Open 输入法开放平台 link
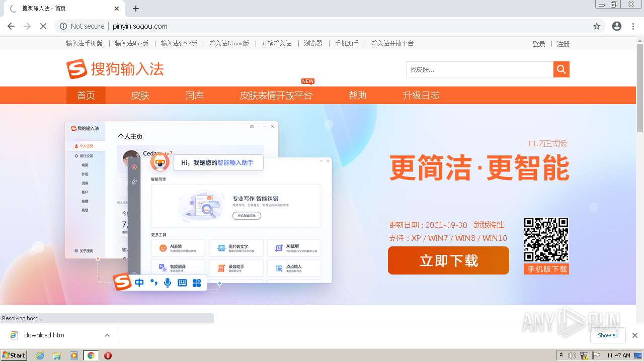Screen dimensions: 644x362 (x=392, y=44)
